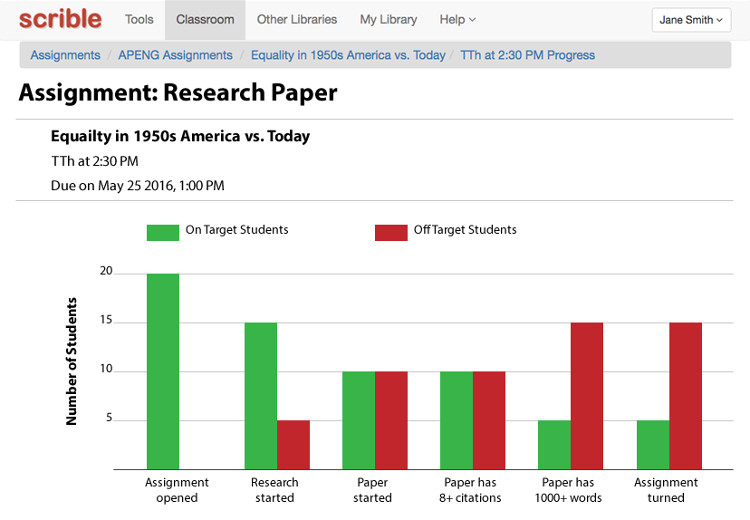Click the 15 value on the y-axis

106,320
